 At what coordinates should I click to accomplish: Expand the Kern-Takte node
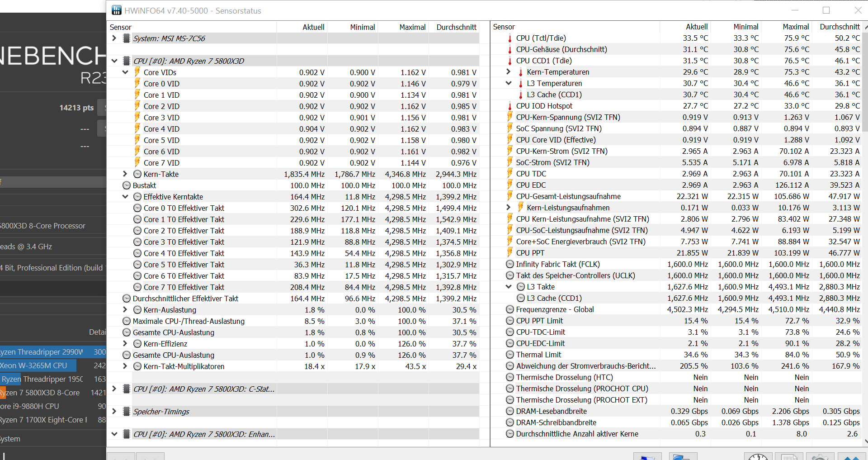click(125, 174)
